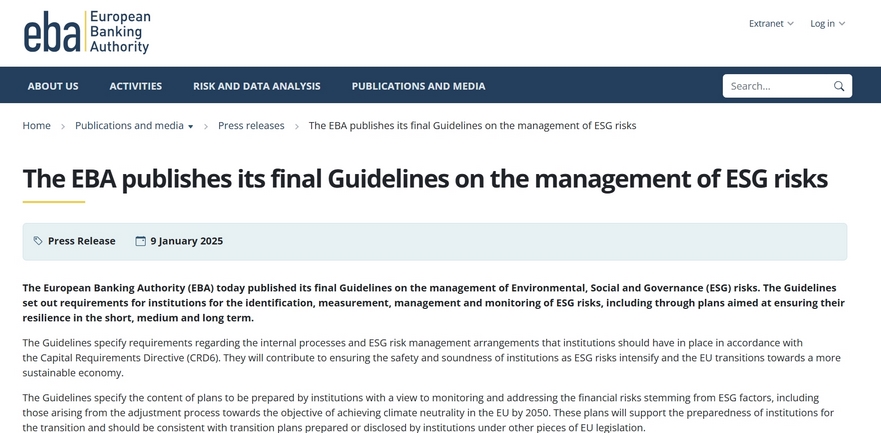This screenshot has width=881, height=433.
Task: Open the Risk and Data Analysis menu
Action: coord(257,86)
